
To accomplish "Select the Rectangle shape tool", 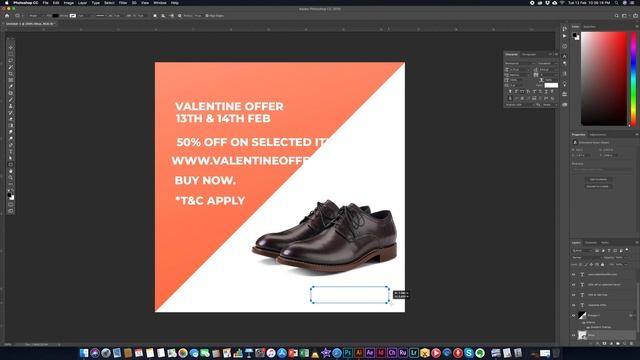I will 11,164.
